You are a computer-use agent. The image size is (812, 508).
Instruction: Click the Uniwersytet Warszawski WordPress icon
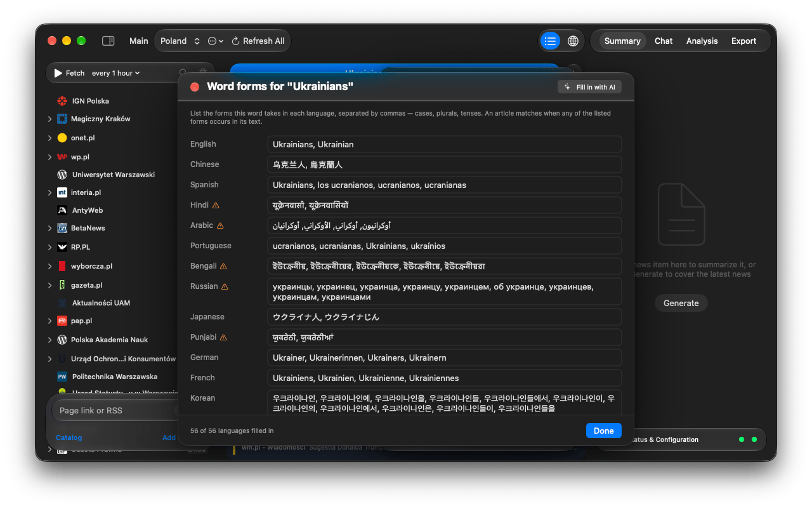62,175
